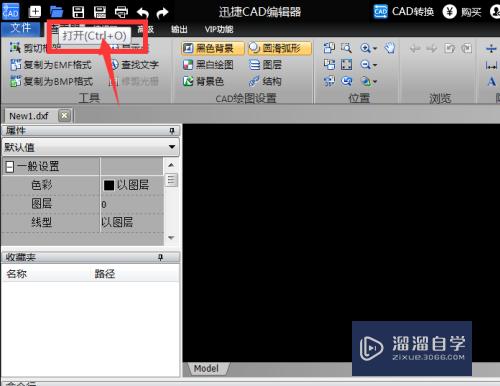Switch to the 输出 ribbon tab

pos(179,29)
